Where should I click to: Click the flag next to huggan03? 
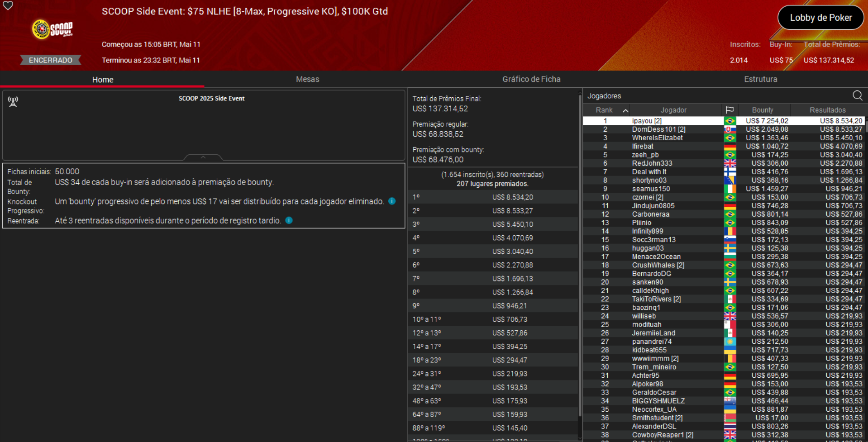pos(730,248)
